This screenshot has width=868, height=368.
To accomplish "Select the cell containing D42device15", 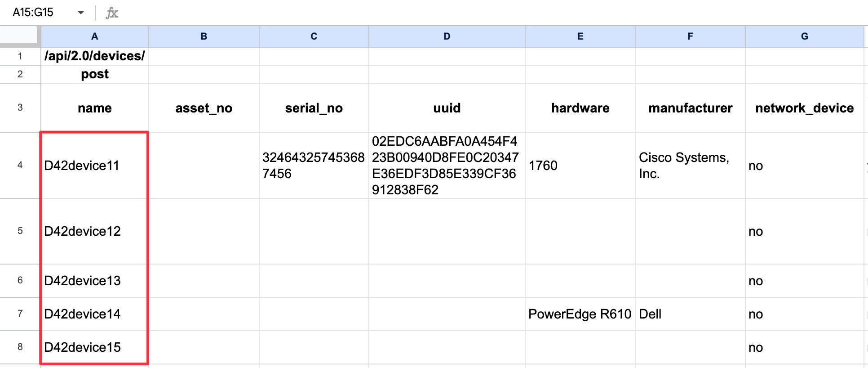I will [94, 347].
